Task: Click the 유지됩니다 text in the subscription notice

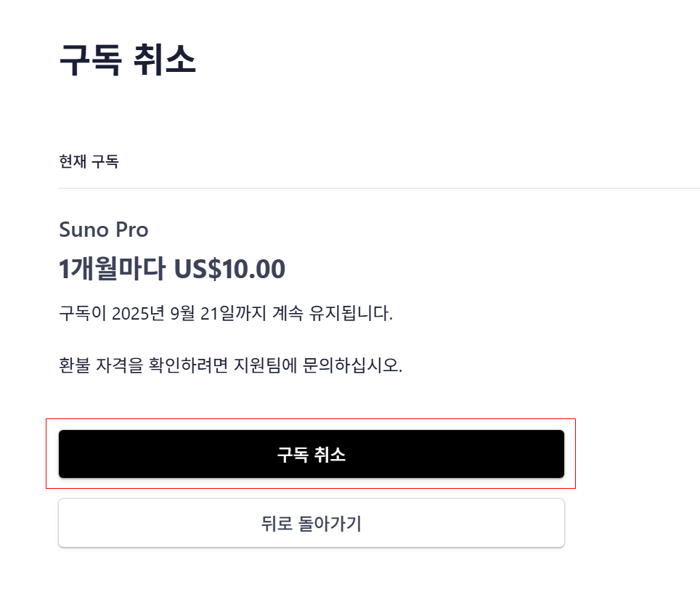Action: 351,313
